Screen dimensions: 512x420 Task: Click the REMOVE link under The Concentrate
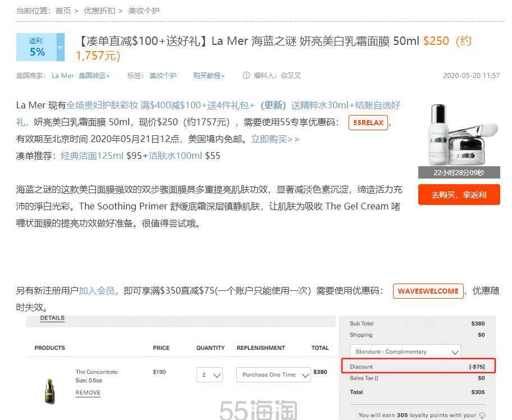(88, 392)
